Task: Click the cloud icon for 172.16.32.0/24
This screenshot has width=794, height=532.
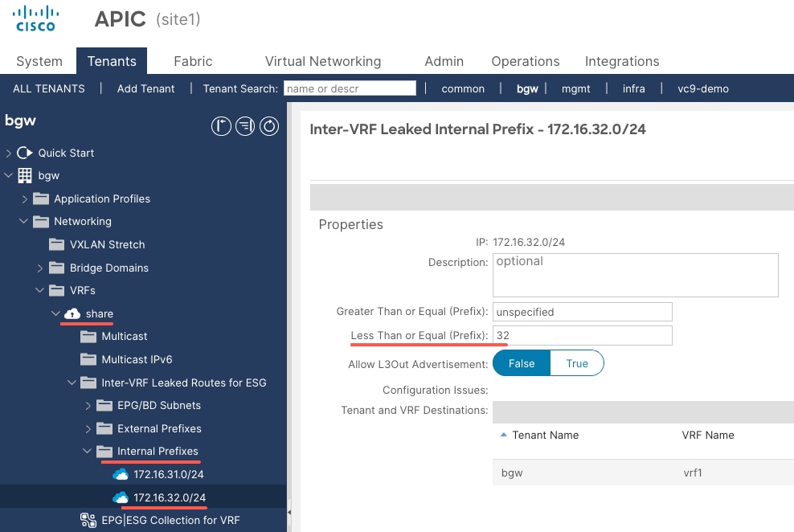Action: [x=120, y=497]
